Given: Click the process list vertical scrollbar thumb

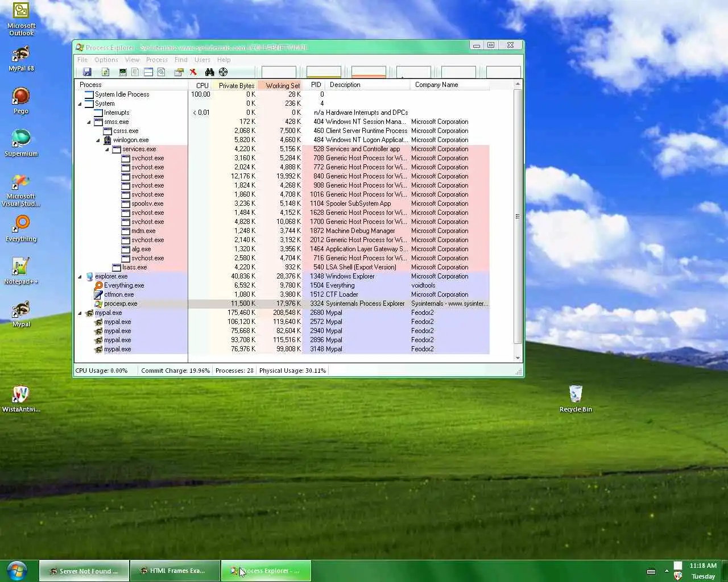Looking at the screenshot, I should point(518,216).
